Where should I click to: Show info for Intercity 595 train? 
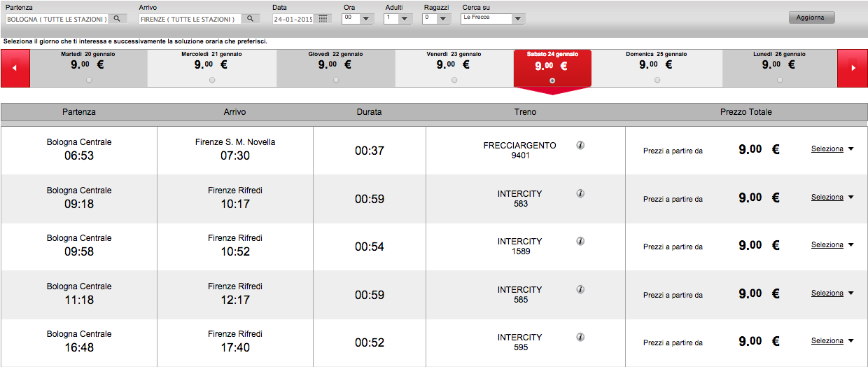click(580, 337)
